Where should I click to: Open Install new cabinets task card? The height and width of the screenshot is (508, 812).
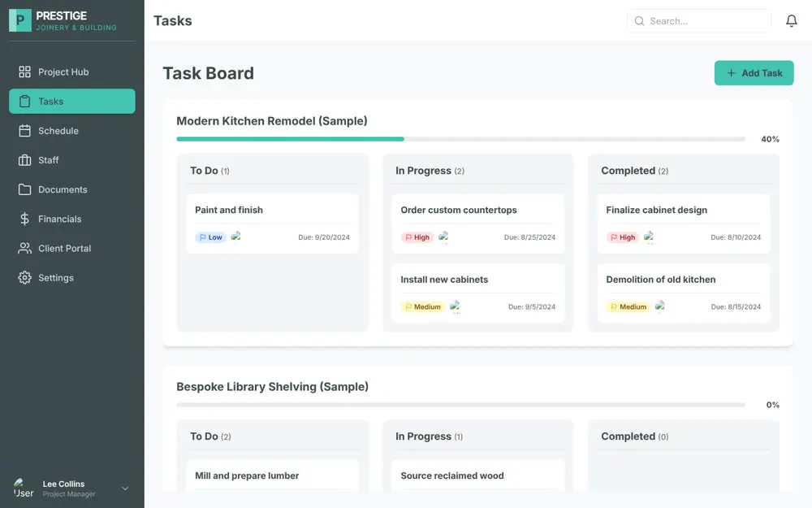point(478,293)
